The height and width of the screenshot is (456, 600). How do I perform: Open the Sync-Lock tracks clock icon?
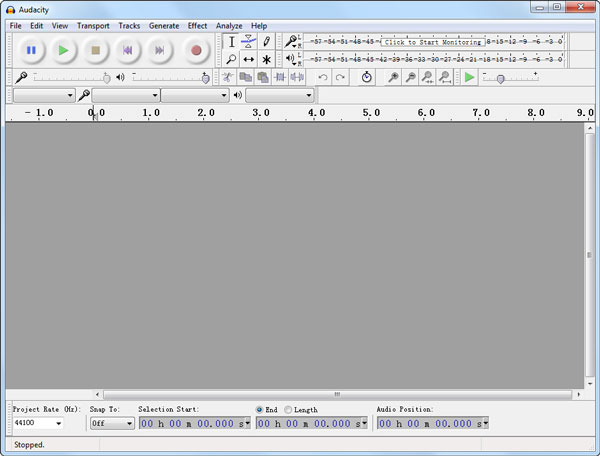point(367,77)
